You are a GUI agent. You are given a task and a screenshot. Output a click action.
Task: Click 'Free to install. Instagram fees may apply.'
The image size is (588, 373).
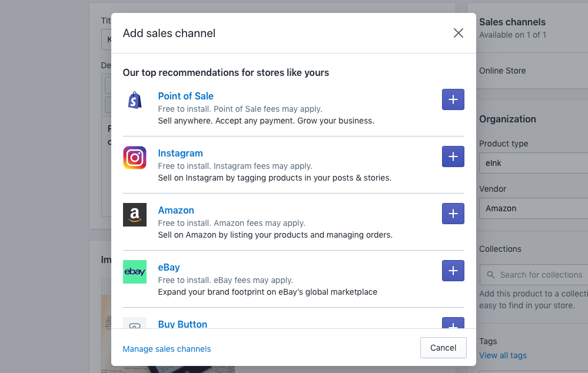pyautogui.click(x=235, y=166)
